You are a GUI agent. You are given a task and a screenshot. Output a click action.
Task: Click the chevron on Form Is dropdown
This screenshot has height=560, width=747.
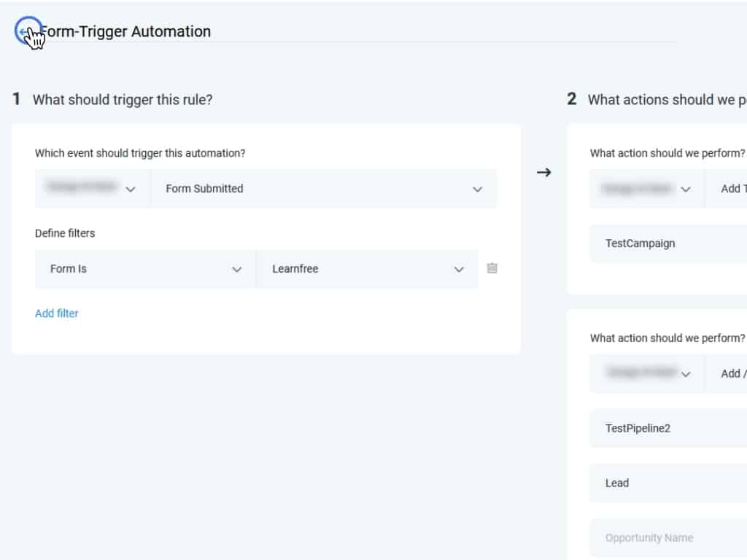pos(236,269)
